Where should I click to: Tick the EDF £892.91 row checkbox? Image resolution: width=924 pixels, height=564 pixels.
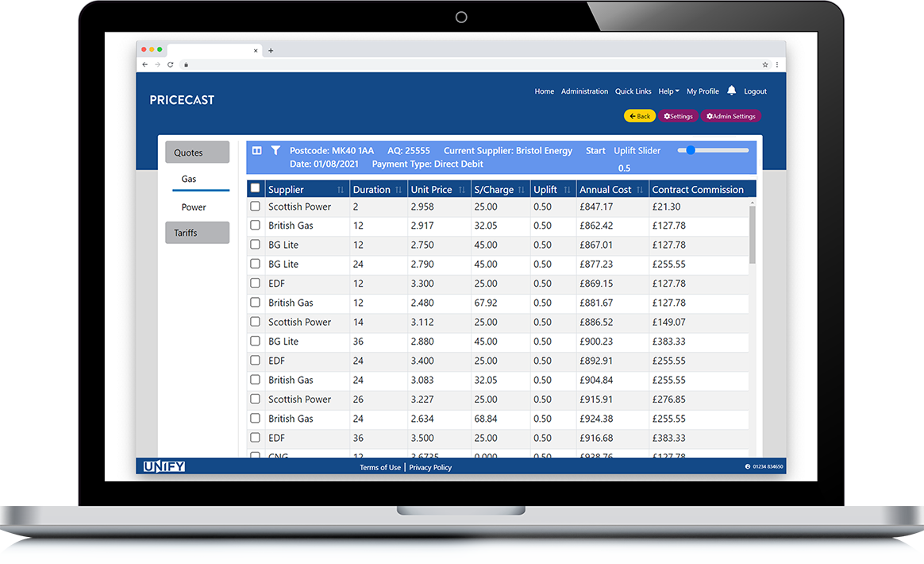point(255,361)
